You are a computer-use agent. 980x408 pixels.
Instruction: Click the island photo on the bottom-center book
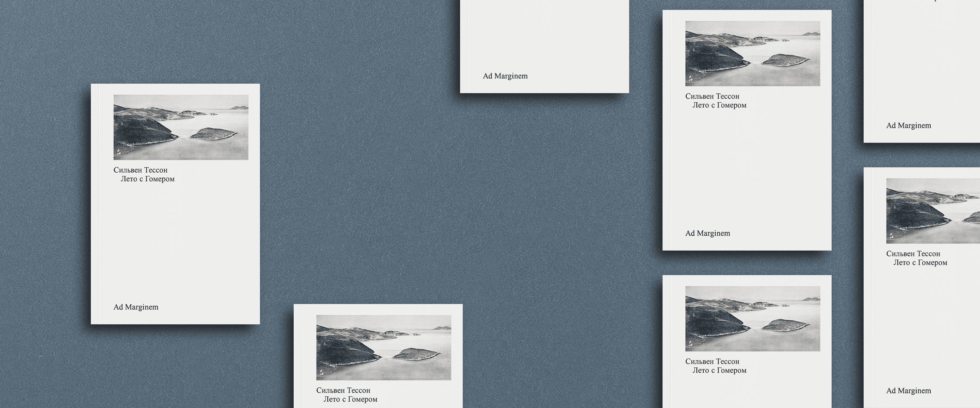pyautogui.click(x=383, y=347)
